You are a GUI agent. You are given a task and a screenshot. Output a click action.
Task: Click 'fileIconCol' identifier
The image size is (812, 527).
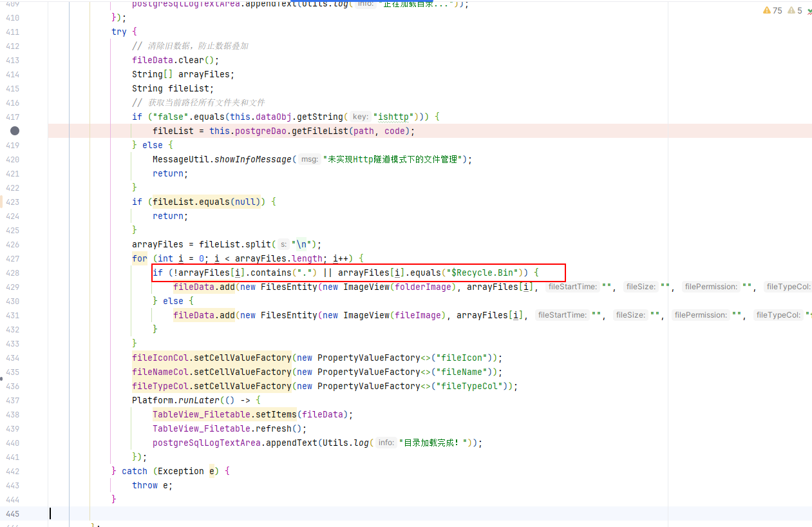160,358
